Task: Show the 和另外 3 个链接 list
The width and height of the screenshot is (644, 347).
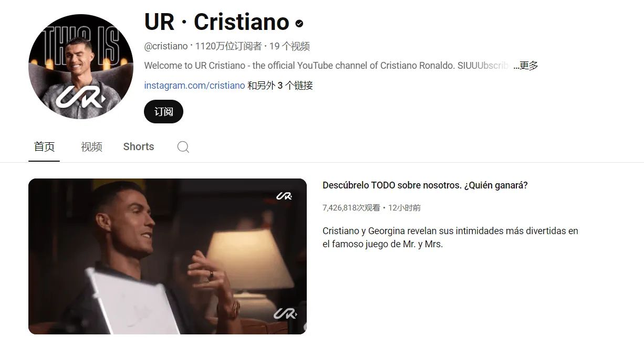Action: 281,86
